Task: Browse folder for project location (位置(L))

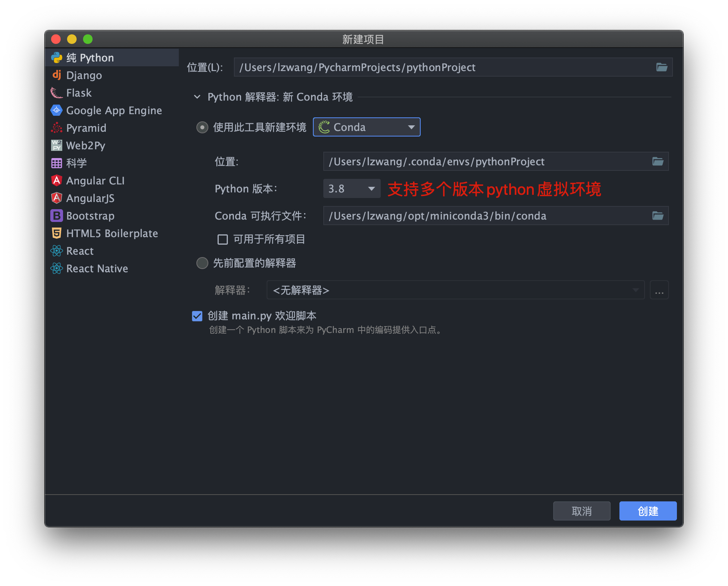Action: pos(662,67)
